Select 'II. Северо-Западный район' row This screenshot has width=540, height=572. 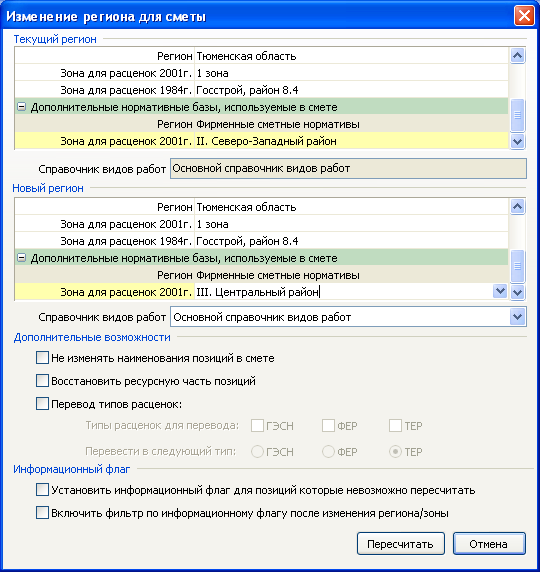pos(261,141)
